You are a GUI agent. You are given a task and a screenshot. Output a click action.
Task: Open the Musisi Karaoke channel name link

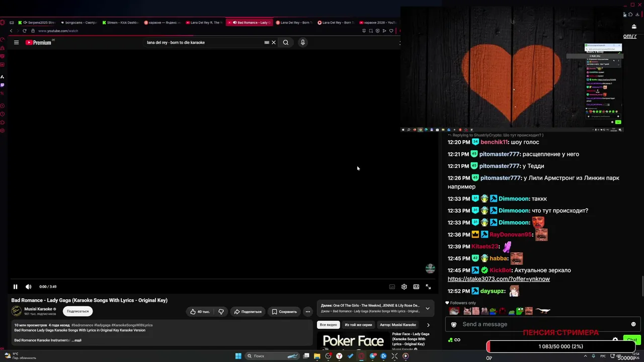point(38,309)
